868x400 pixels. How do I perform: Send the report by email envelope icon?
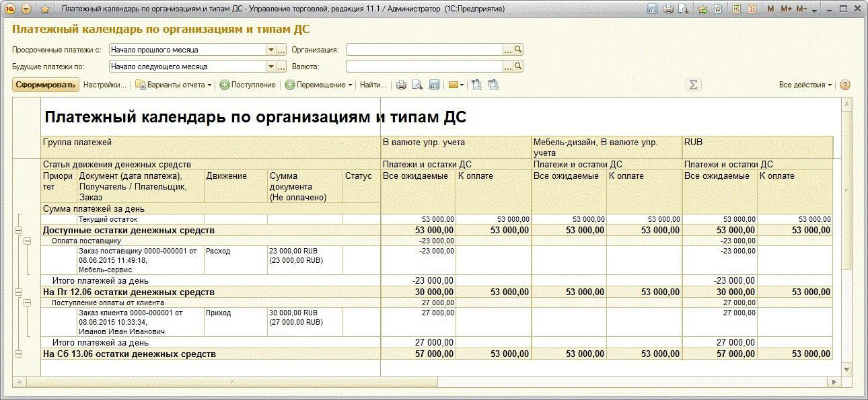pyautogui.click(x=453, y=85)
